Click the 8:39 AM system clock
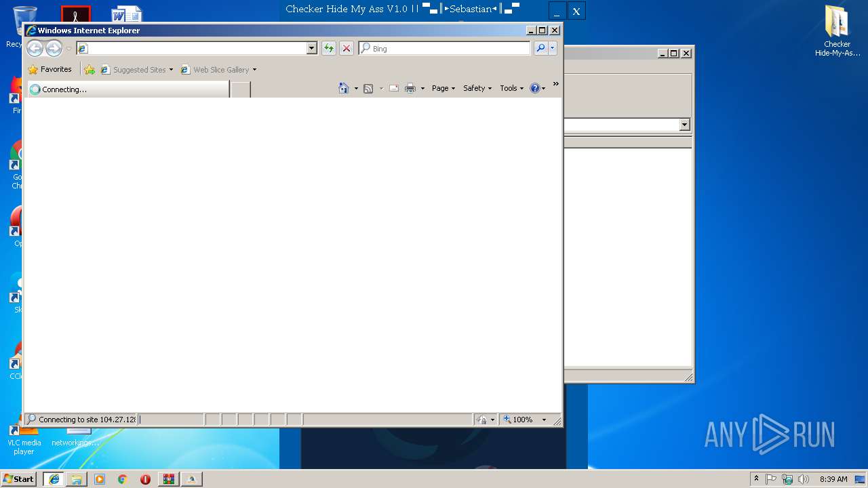The image size is (868, 488). pos(833,479)
